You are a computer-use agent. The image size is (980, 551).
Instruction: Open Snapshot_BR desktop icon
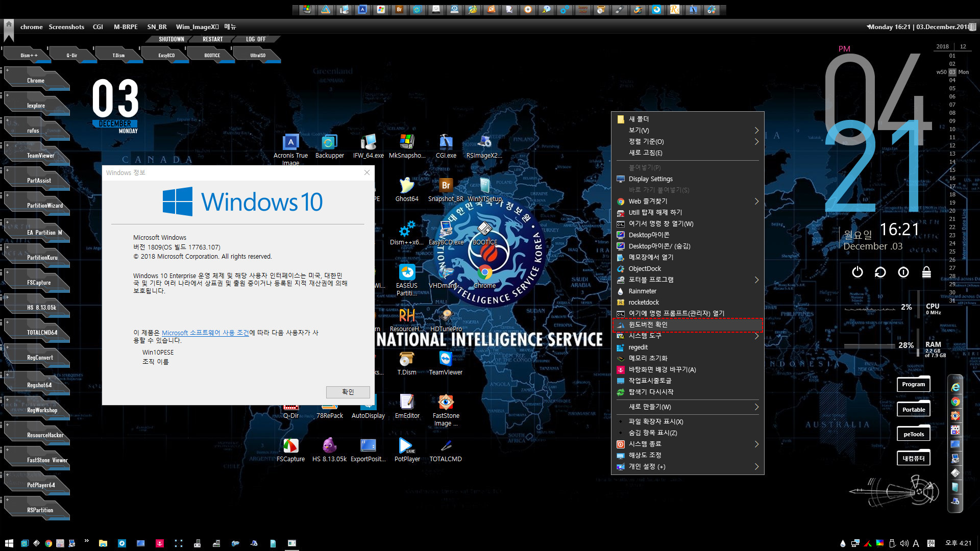tap(446, 190)
